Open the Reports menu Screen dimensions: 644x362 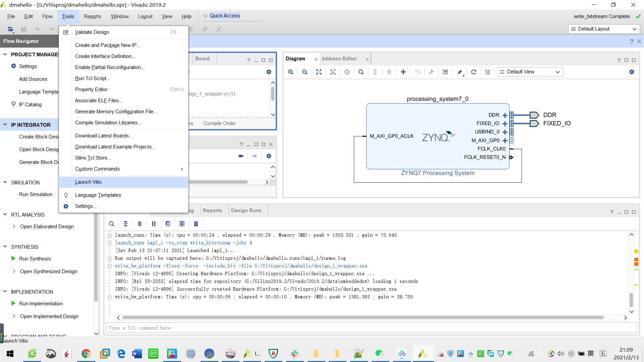click(x=92, y=16)
